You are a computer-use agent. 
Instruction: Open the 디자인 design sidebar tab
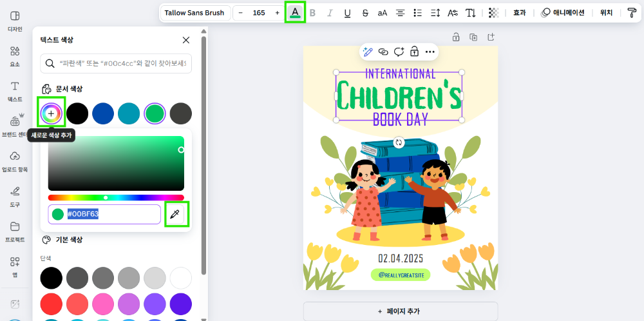tap(15, 21)
